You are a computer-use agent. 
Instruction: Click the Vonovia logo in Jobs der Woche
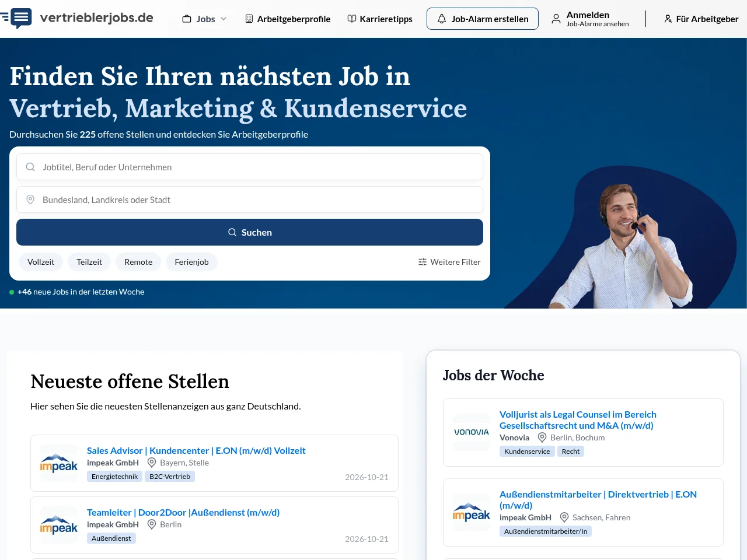472,432
